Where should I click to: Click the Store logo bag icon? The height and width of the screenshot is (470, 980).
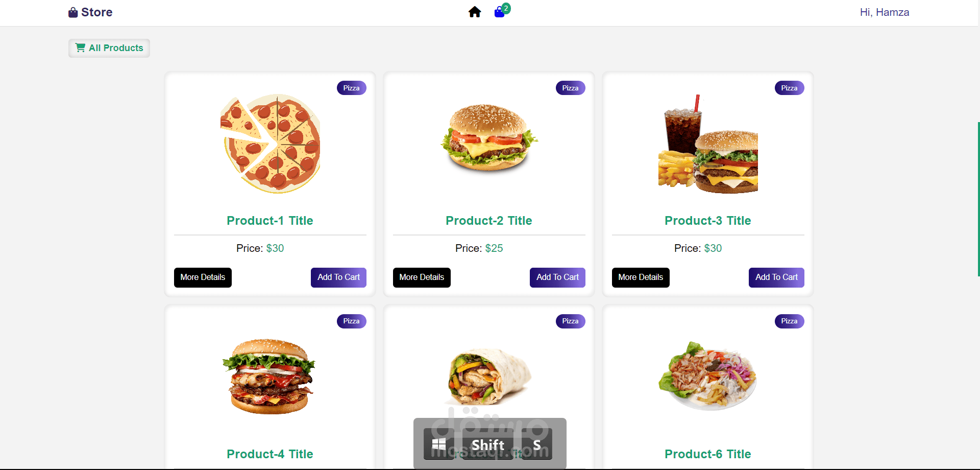point(73,12)
